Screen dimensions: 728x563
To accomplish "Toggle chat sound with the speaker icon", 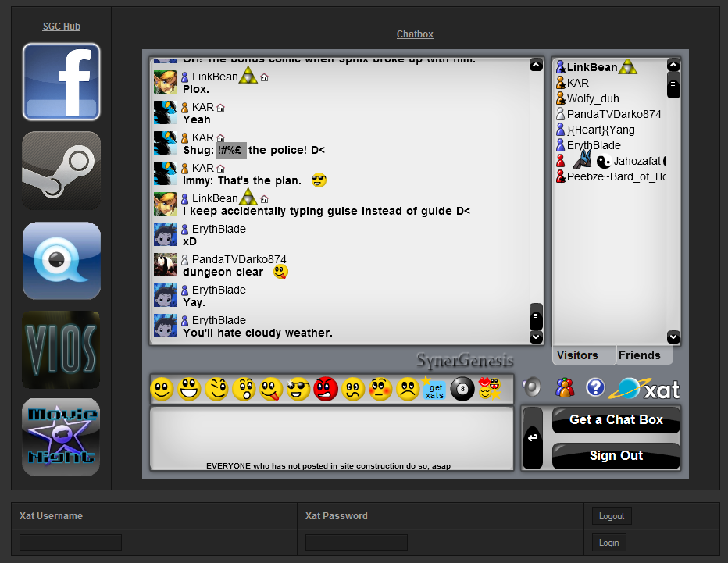I will (x=532, y=387).
